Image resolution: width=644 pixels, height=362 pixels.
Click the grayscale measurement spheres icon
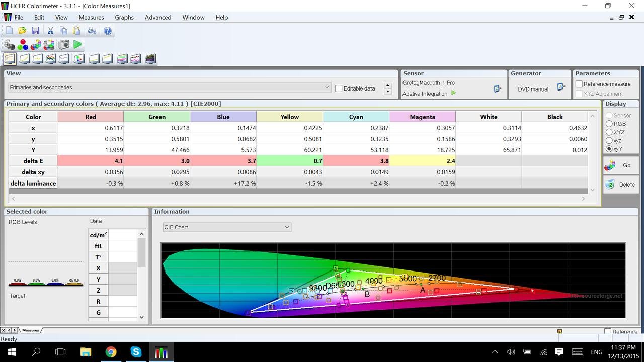(x=10, y=45)
